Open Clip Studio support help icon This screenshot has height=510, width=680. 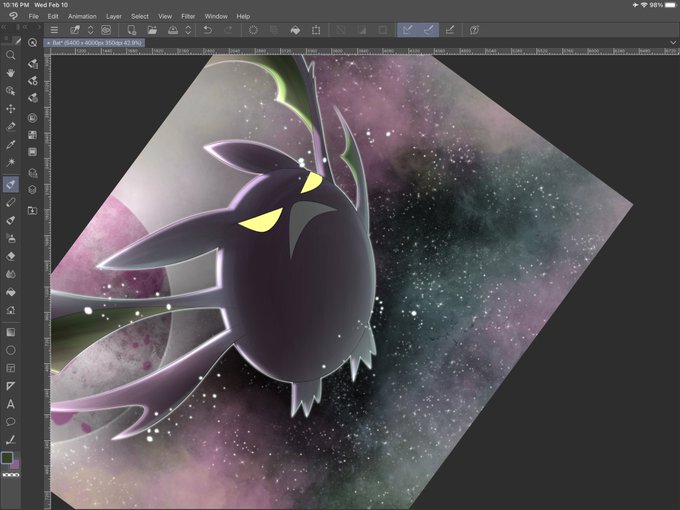pyautogui.click(x=474, y=30)
